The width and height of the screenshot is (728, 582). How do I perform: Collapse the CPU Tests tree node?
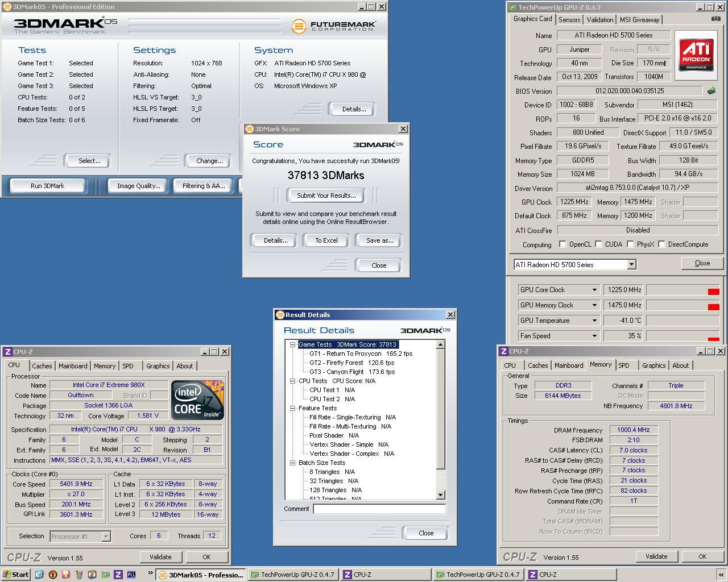293,381
